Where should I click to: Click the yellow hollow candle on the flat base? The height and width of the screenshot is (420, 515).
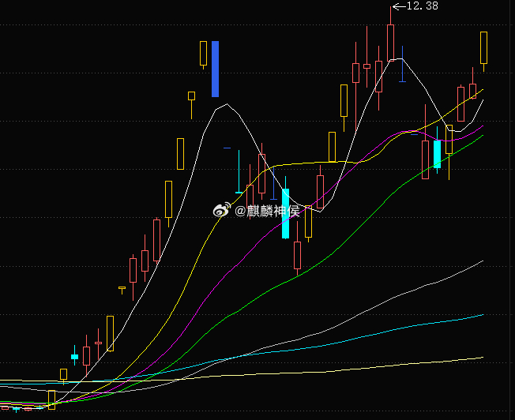(x=51, y=399)
